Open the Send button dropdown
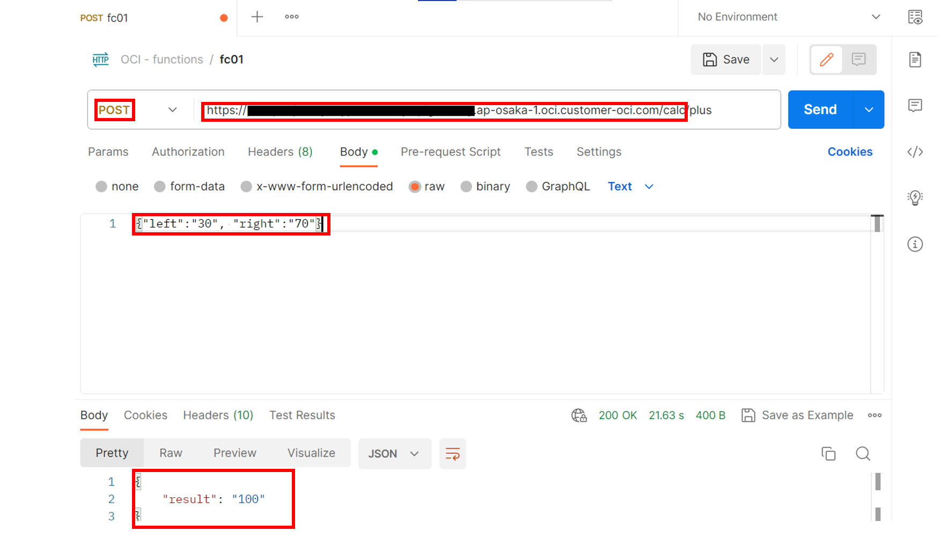Image resolution: width=948 pixels, height=560 pixels. 869,109
